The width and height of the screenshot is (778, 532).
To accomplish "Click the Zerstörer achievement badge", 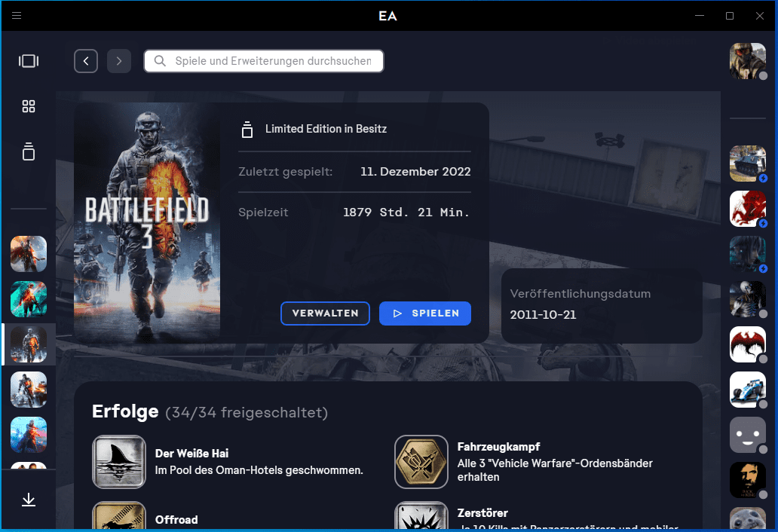I will click(x=421, y=515).
